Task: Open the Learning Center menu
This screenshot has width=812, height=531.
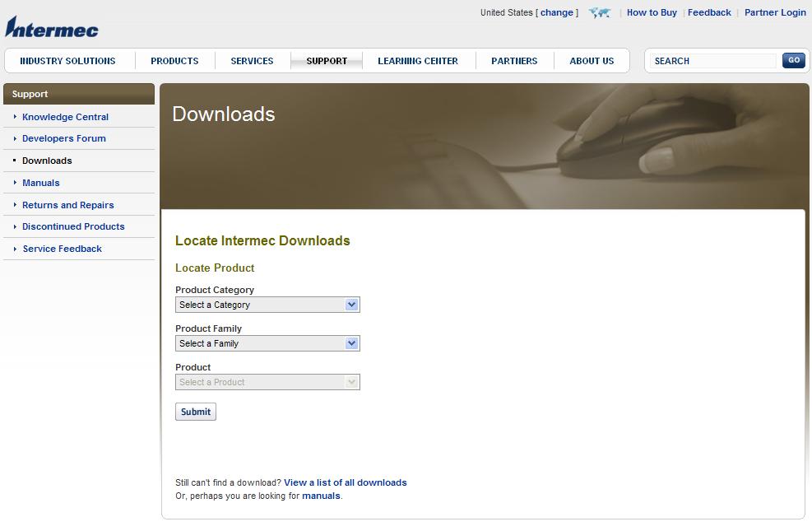Action: (418, 61)
